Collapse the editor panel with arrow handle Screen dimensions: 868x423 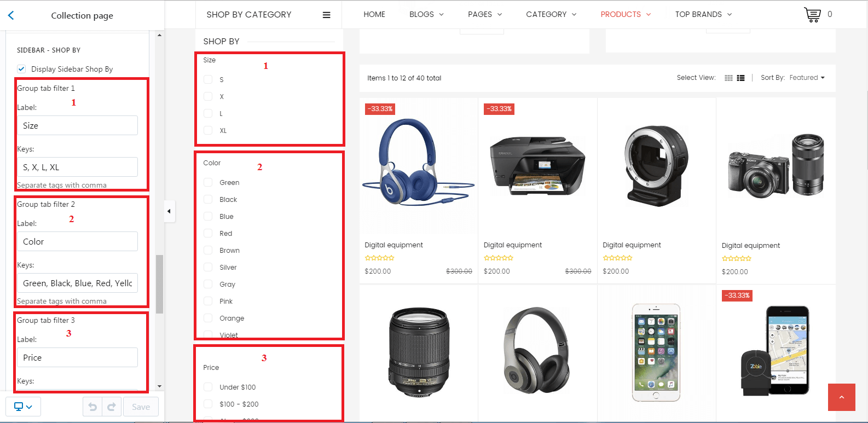pos(169,211)
